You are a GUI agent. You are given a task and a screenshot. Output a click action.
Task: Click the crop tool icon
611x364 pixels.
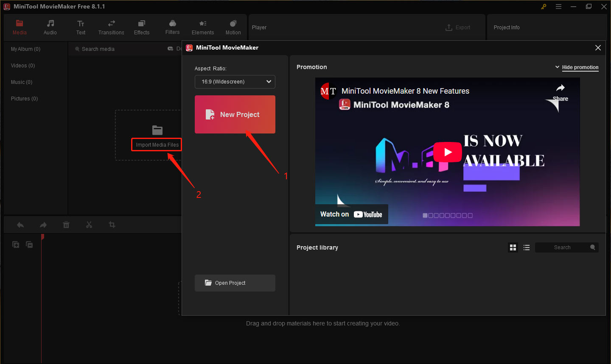click(x=112, y=225)
